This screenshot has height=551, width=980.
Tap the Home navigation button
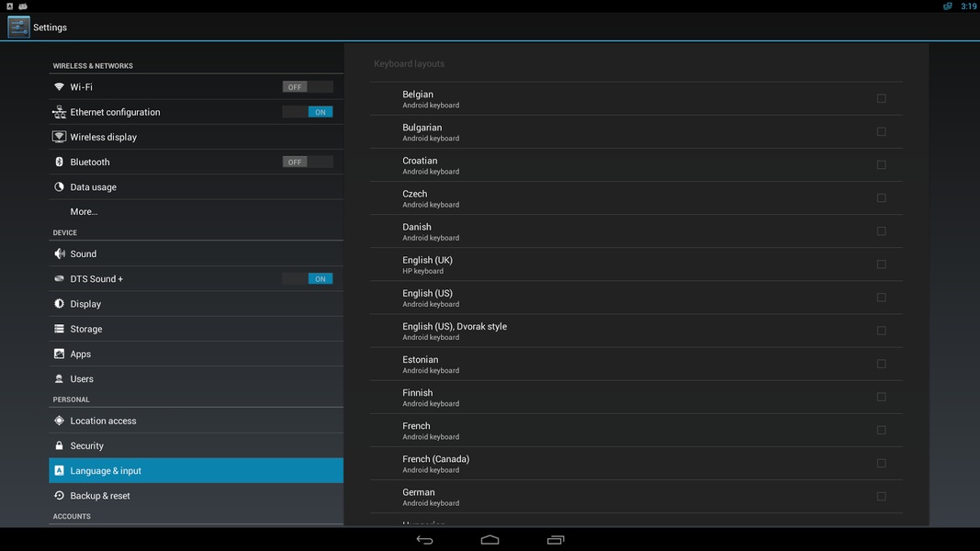490,540
